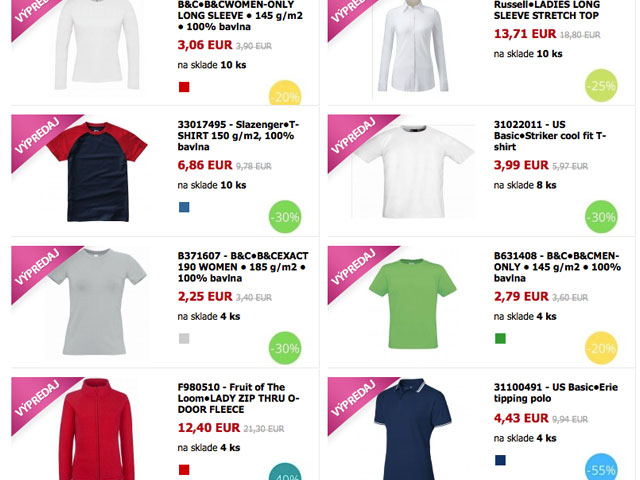Open the Slazenger T-SHIRT 150 g/m2 product link
This screenshot has width=640, height=480.
point(238,136)
